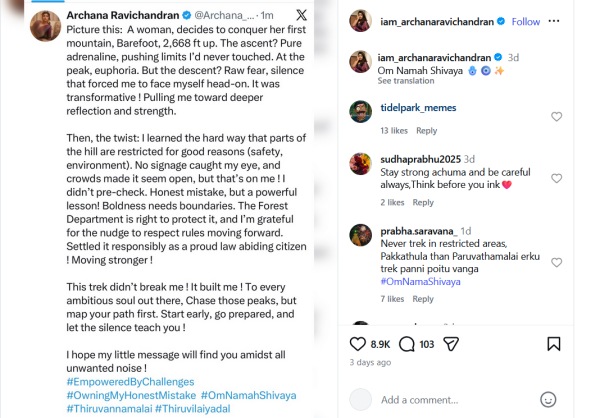This screenshot has height=418, width=600.
Task: Open tidelpark_memes profile avatar
Action: click(x=361, y=111)
